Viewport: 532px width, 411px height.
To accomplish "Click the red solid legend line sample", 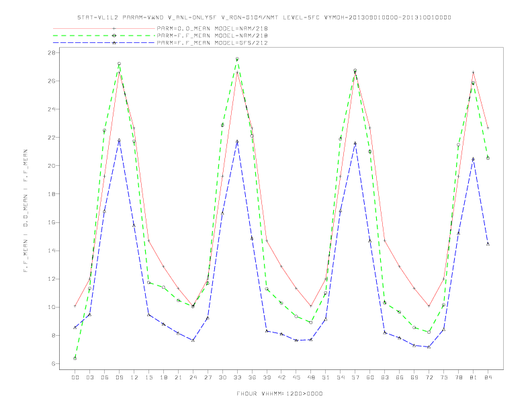I will pyautogui.click(x=104, y=28).
